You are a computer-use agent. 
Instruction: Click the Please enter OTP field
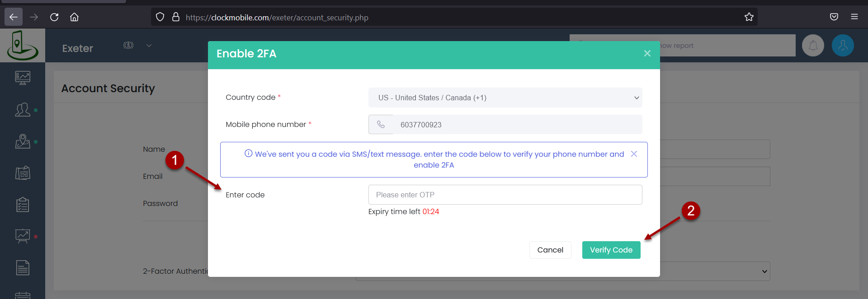(x=505, y=195)
